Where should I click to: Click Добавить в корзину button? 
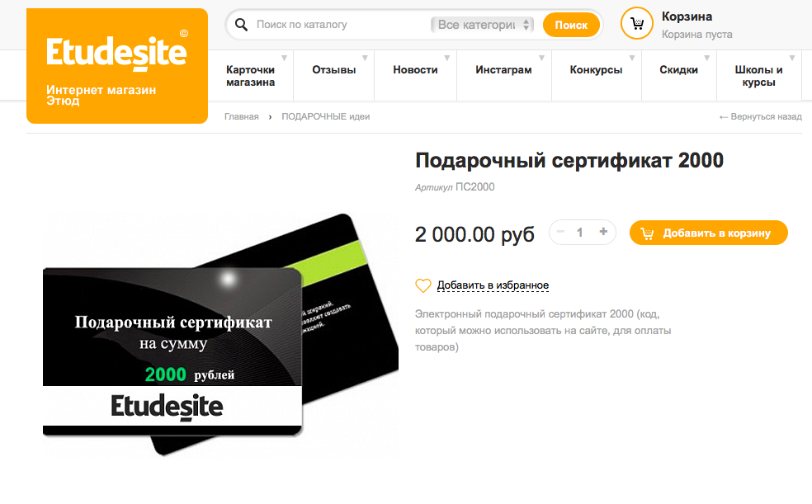708,233
